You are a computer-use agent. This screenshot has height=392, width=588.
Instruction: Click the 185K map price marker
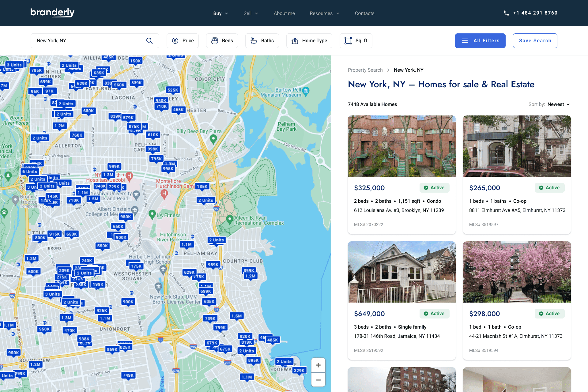[x=202, y=186]
